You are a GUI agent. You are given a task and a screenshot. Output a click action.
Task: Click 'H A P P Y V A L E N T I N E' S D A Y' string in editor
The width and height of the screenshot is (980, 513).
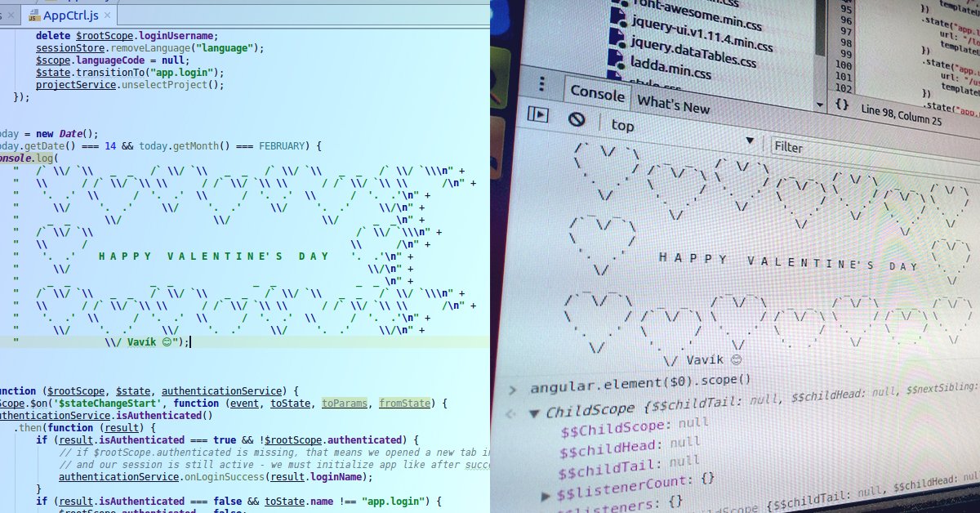pyautogui.click(x=213, y=256)
